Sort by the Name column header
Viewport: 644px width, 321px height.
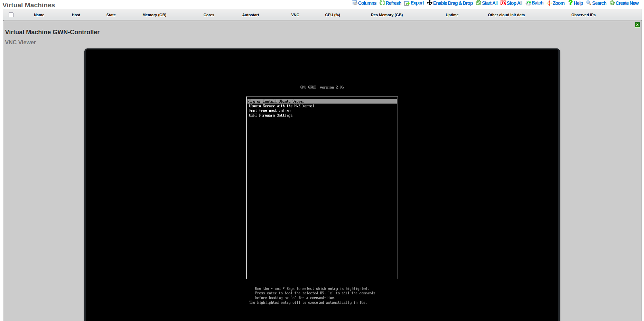click(39, 15)
